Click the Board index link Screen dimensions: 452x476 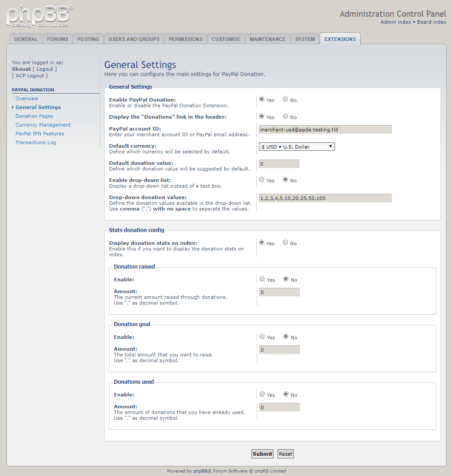[431, 22]
